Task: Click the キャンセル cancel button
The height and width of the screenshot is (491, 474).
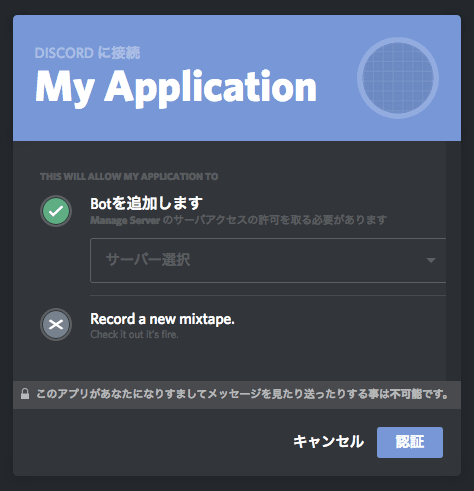Action: pyautogui.click(x=328, y=442)
